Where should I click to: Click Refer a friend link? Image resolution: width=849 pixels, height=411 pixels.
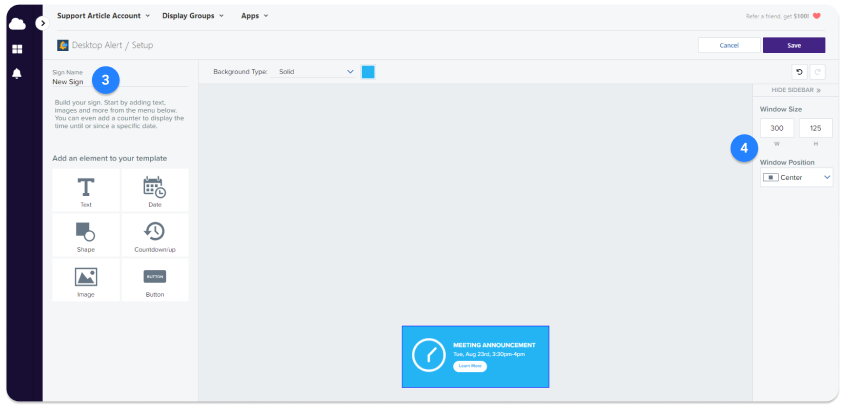(778, 16)
